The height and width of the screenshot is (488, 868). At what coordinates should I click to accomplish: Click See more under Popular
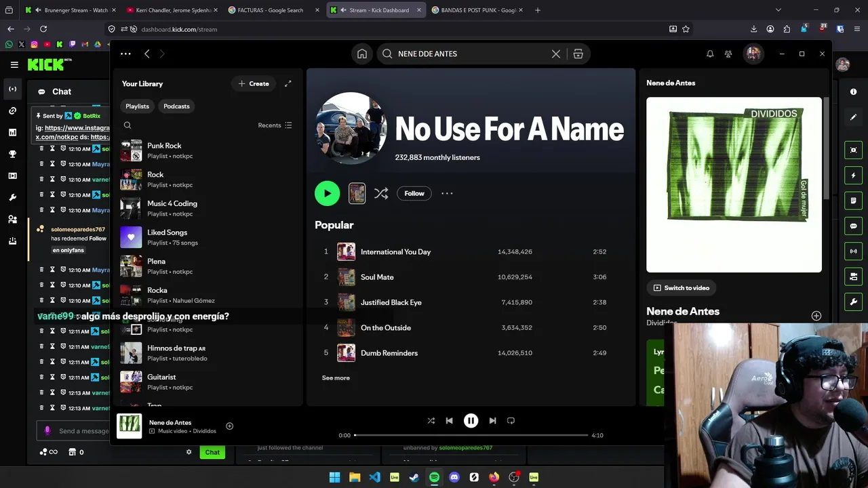pyautogui.click(x=336, y=378)
